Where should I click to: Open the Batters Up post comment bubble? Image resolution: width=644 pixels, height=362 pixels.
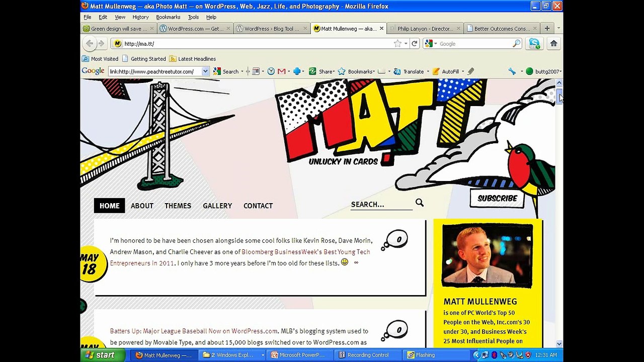click(395, 330)
